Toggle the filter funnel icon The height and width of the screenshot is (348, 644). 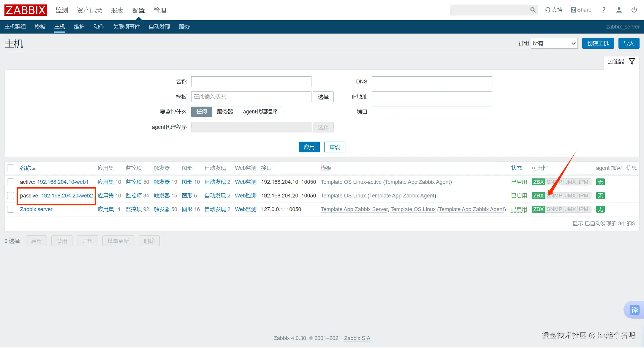click(632, 61)
